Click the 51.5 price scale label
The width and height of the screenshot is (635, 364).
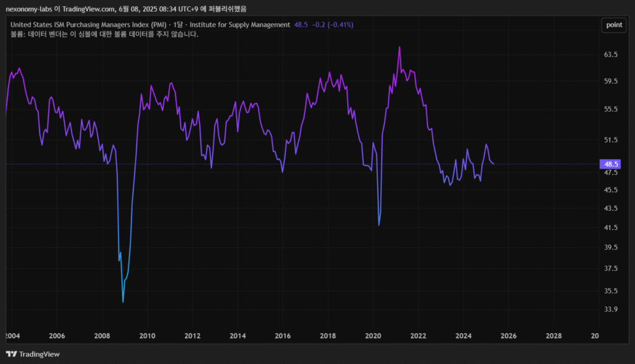tap(611, 140)
